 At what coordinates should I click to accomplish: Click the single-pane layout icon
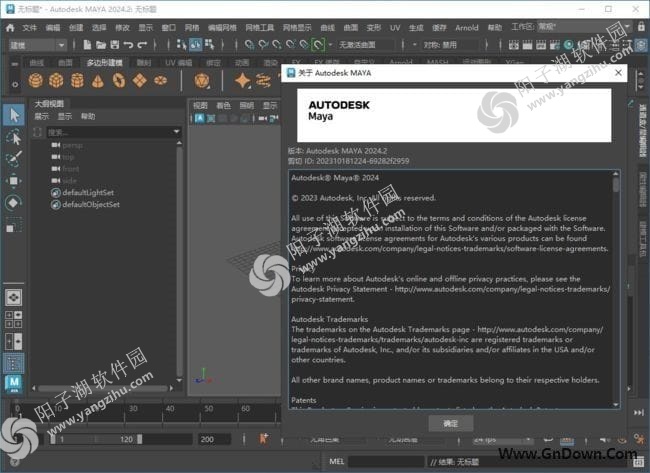[14, 297]
